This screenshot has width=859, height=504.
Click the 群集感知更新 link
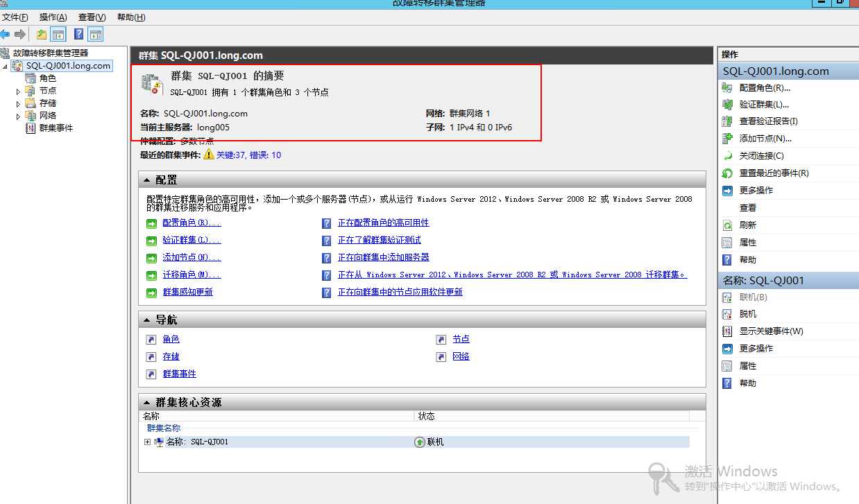[x=187, y=292]
